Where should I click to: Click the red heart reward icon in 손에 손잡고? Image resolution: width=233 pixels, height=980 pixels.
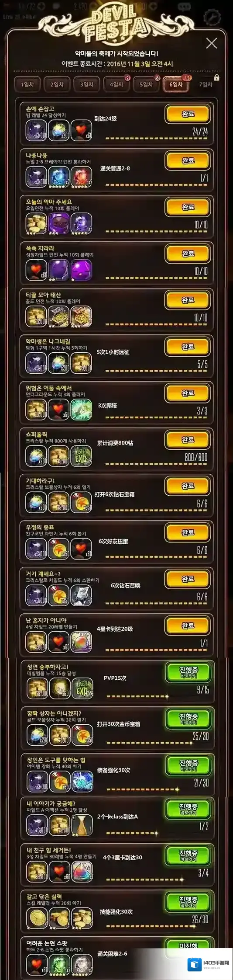[81, 130]
